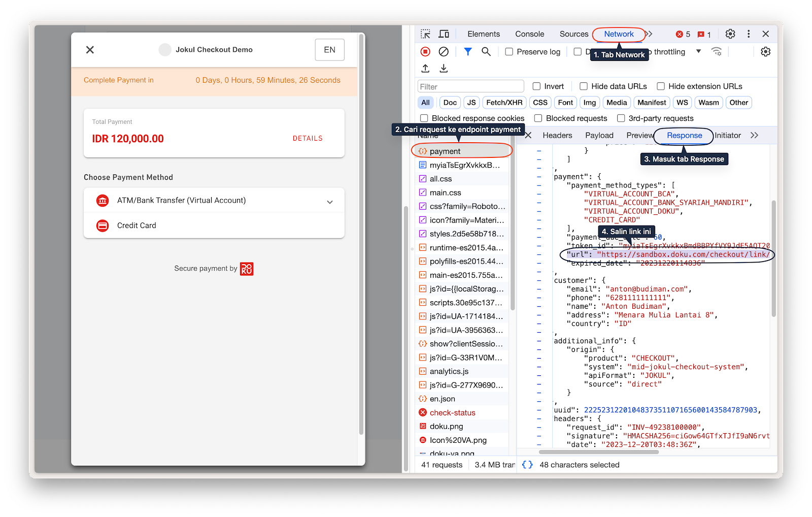Viewport: 812px width, 517px height.
Task: Click the Credit Card icon
Action: pos(103,225)
